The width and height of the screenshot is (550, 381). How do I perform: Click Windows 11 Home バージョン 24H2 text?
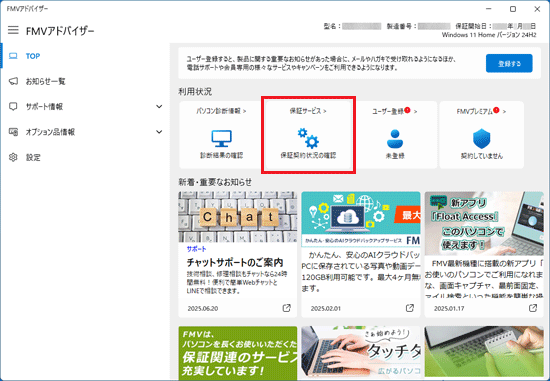(x=489, y=35)
